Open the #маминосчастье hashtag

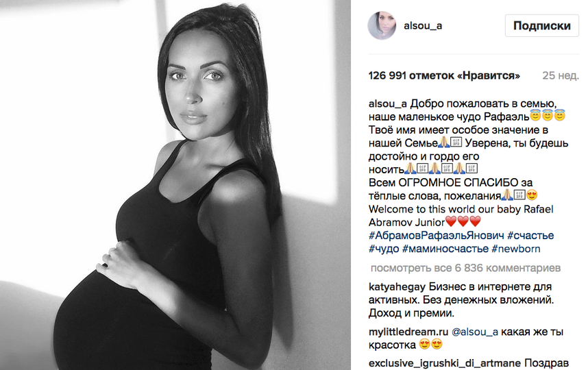tap(445, 249)
